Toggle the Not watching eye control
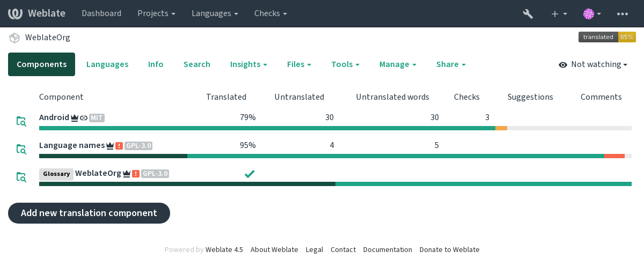 click(593, 64)
